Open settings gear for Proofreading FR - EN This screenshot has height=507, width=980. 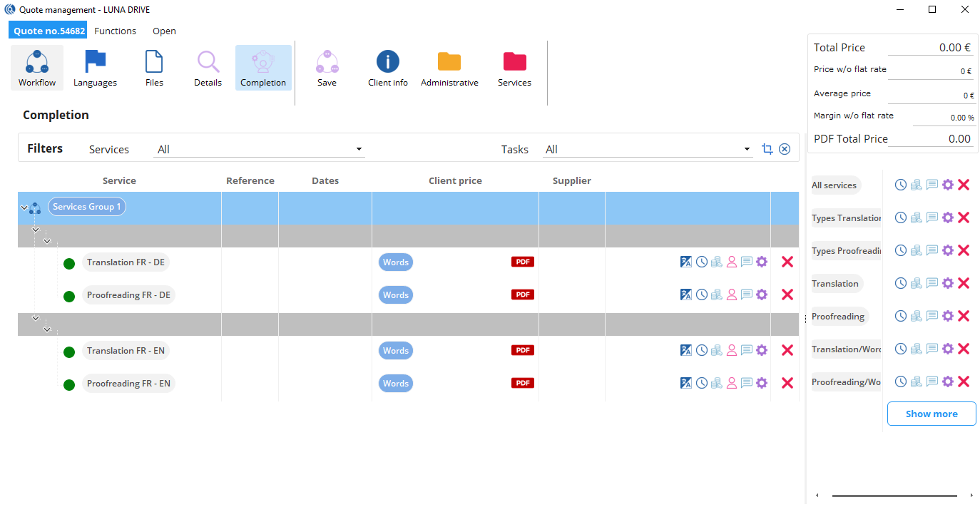tap(762, 384)
